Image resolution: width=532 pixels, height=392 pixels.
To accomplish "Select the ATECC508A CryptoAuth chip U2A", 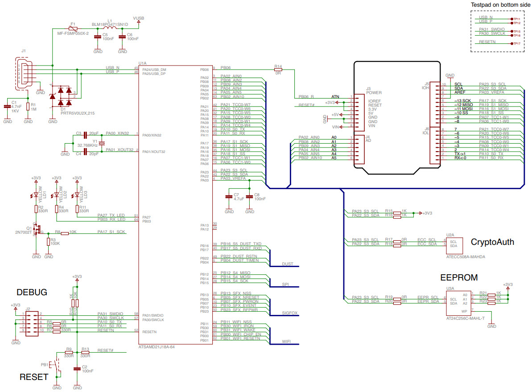I will (x=454, y=245).
